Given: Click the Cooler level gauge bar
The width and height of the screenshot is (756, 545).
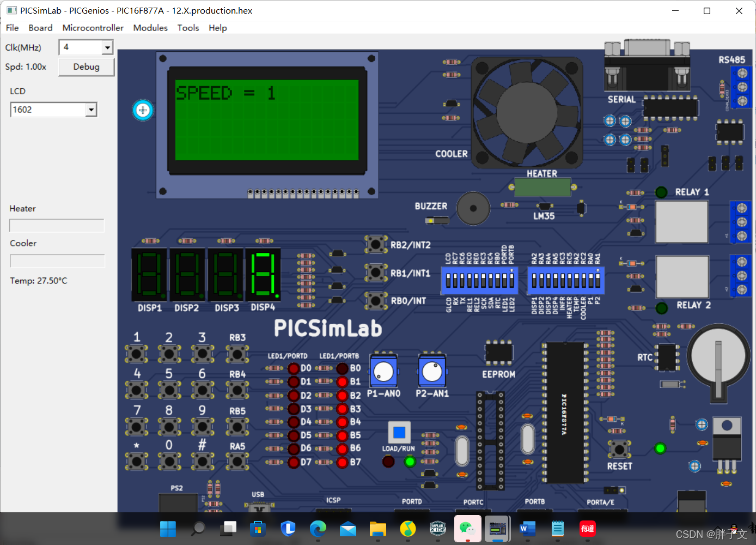Looking at the screenshot, I should pyautogui.click(x=57, y=261).
